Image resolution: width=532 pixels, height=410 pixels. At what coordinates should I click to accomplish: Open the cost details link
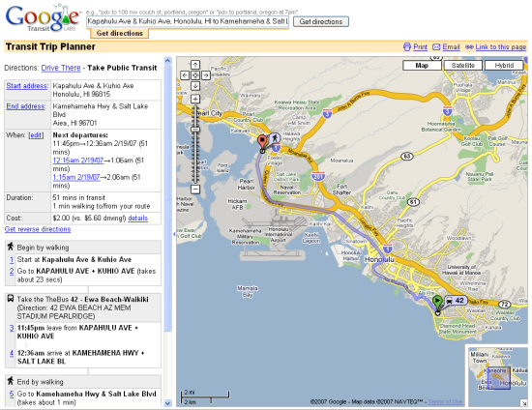pyautogui.click(x=137, y=219)
